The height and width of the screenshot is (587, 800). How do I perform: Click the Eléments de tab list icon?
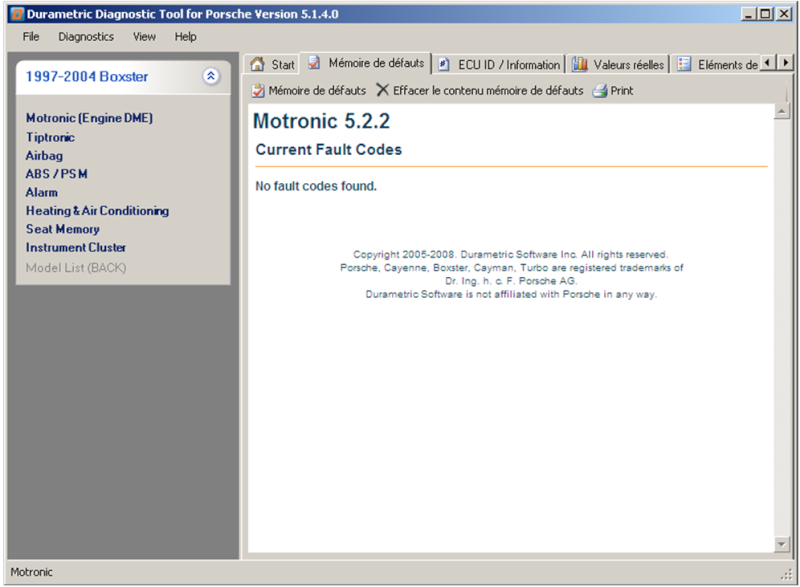[x=684, y=64]
